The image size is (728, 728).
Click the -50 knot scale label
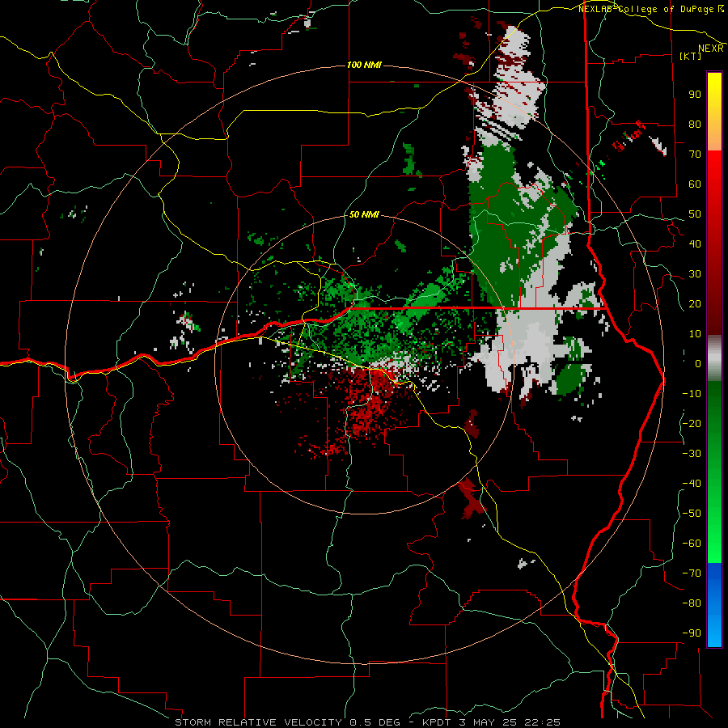tap(692, 514)
